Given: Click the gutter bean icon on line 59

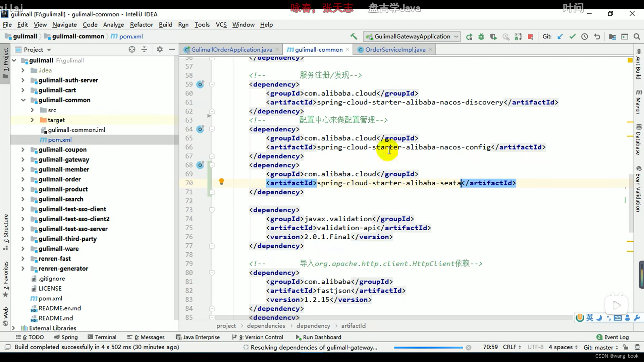Looking at the screenshot, I should [200, 84].
